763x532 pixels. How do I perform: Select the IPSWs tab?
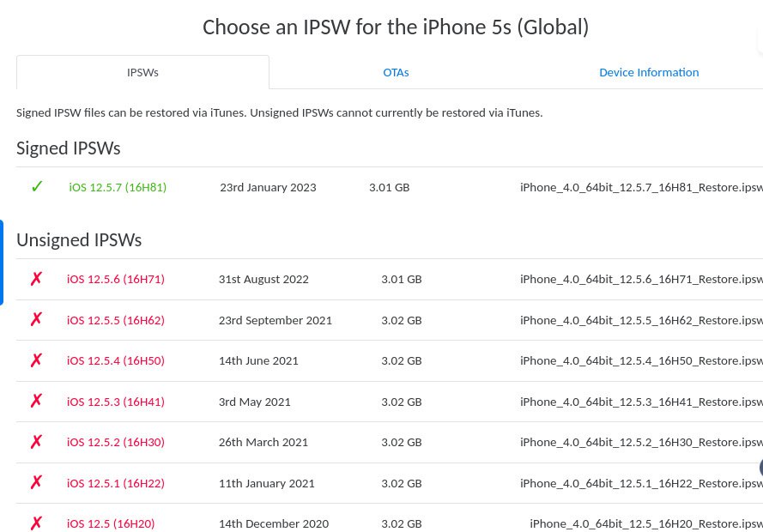click(142, 73)
